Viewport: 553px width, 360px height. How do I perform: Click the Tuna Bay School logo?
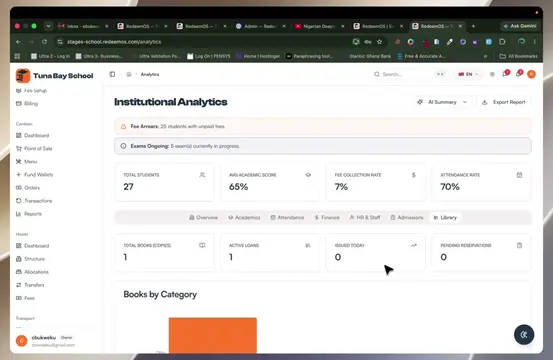tap(23, 76)
